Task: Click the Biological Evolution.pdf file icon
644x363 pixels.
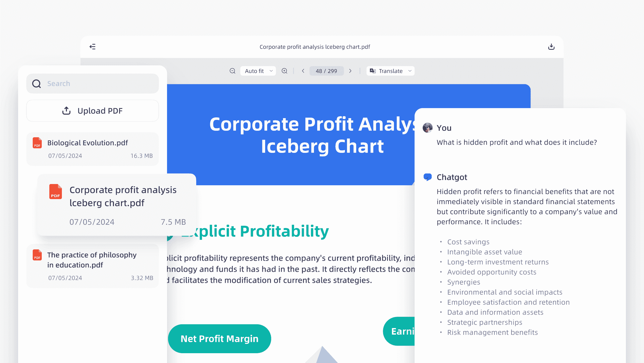Action: coord(37,143)
